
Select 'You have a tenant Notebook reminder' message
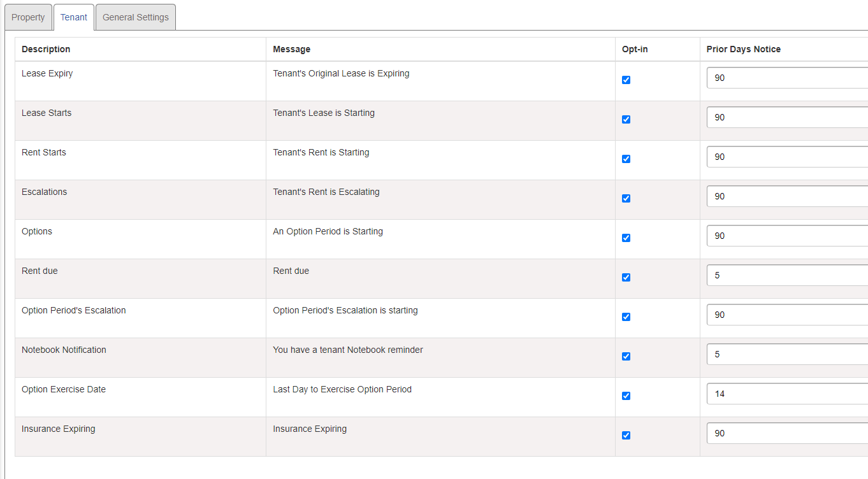(348, 350)
